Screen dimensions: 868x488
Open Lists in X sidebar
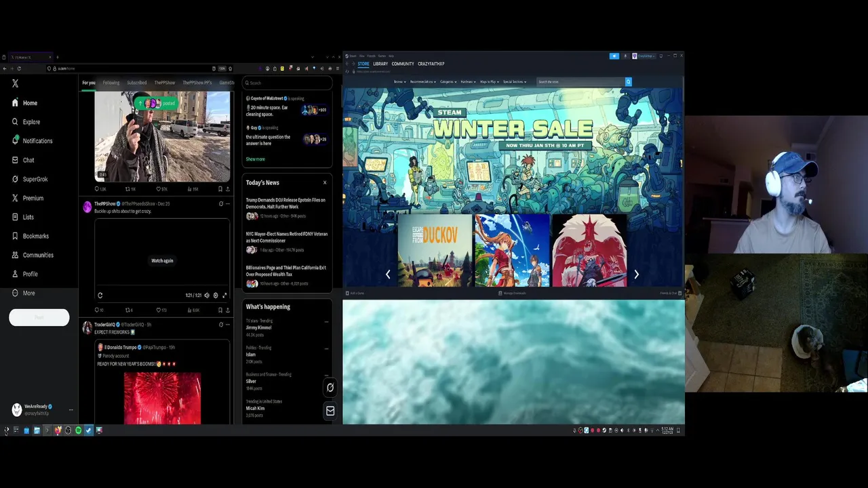tap(22, 217)
